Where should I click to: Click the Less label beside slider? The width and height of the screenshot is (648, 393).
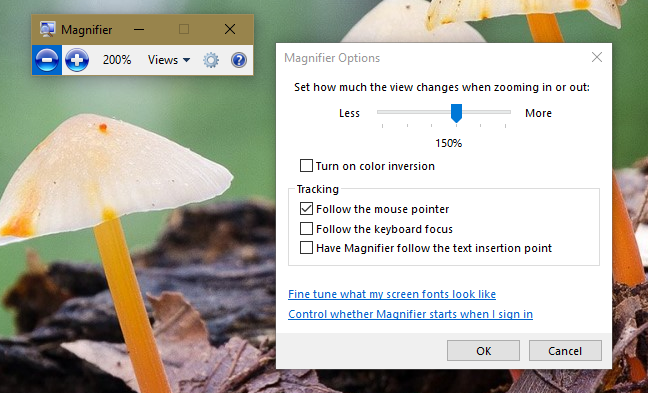point(349,113)
